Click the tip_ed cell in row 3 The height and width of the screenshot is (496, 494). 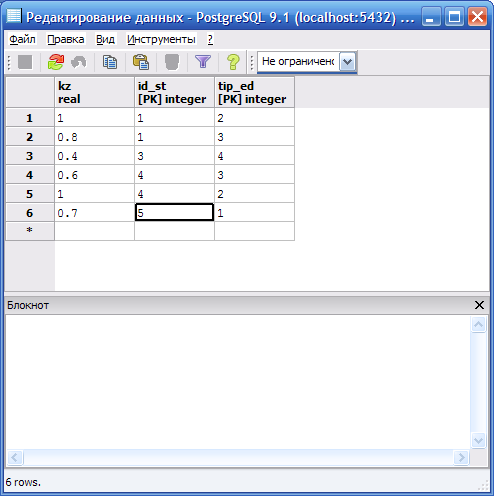pos(254,156)
